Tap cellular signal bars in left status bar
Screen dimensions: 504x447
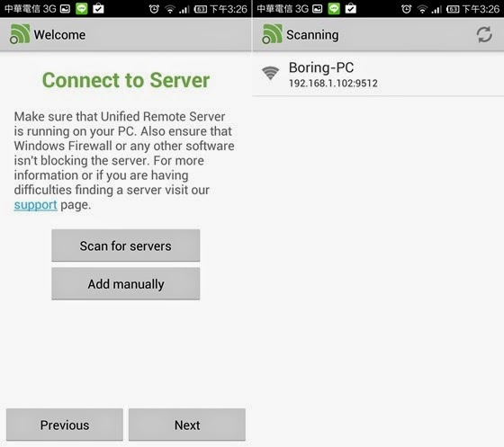click(x=184, y=10)
